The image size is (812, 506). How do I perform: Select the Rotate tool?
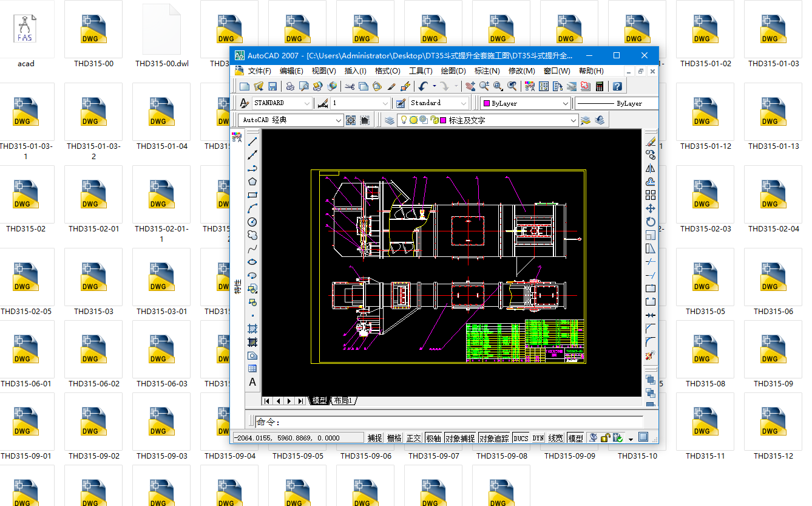pyautogui.click(x=651, y=222)
